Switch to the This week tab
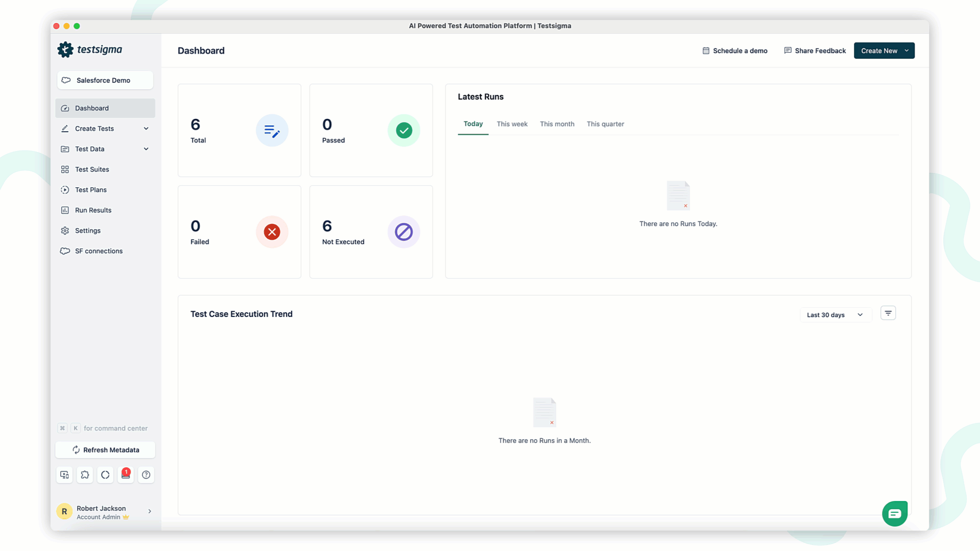Screen dimensions: 980x551 point(512,124)
